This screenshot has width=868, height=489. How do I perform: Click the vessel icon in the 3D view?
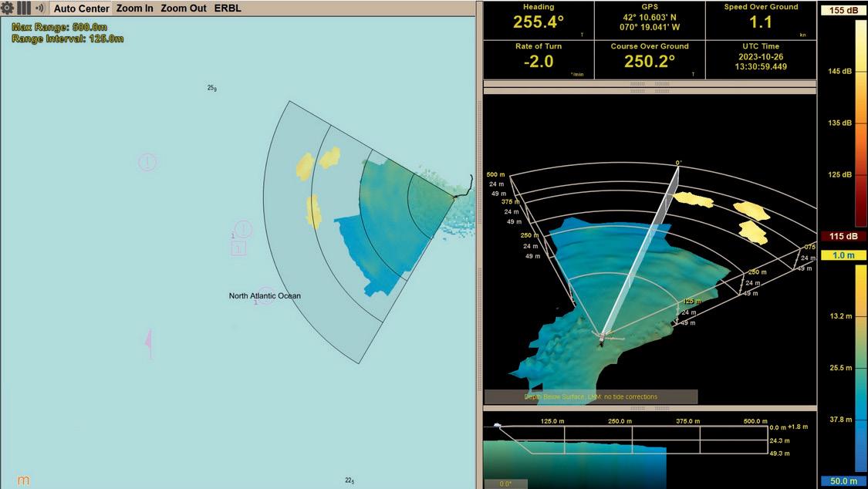tap(603, 338)
